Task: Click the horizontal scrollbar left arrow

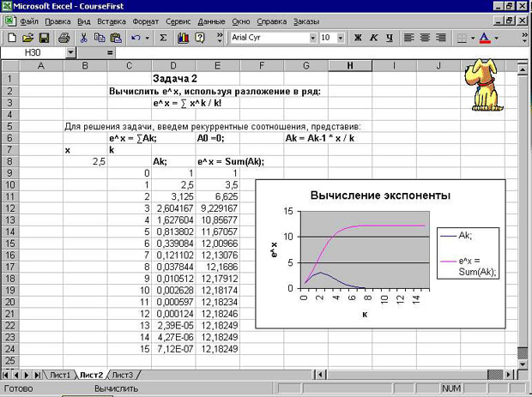Action: coord(320,375)
